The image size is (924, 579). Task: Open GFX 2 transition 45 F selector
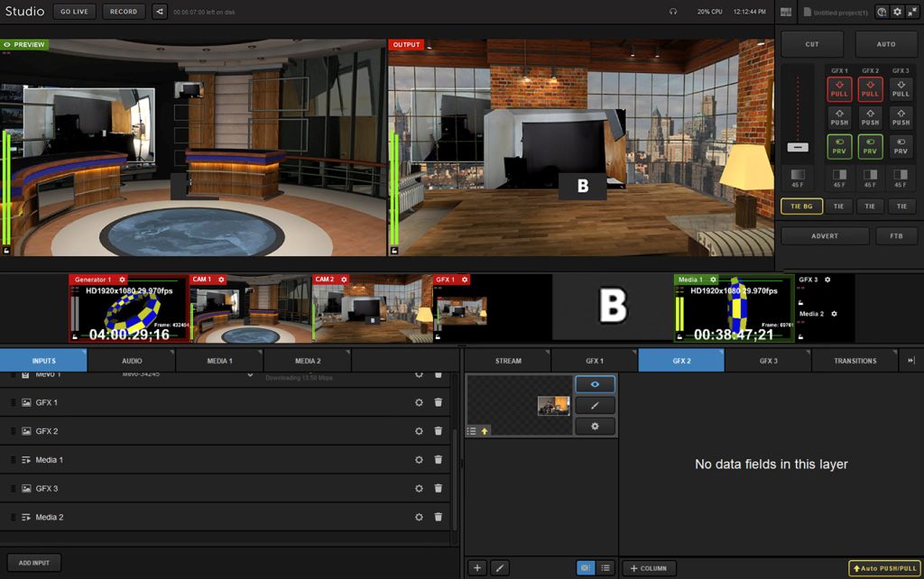click(870, 178)
